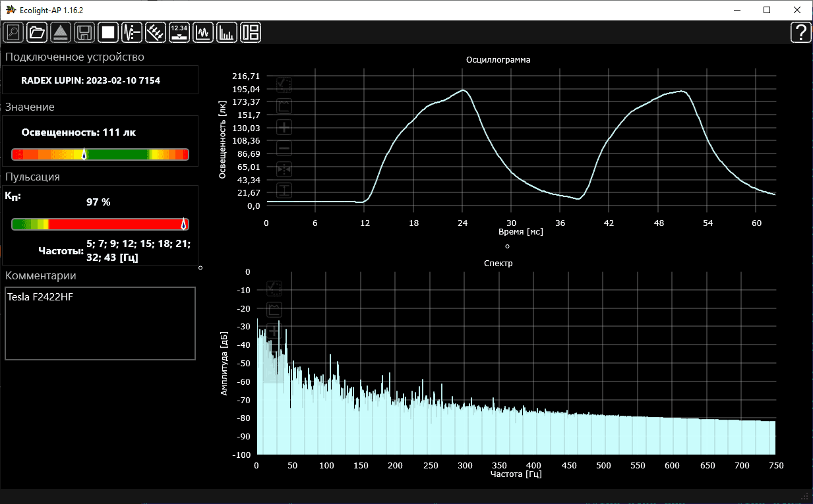Show the oscillogram view using the sine wave icon
The width and height of the screenshot is (813, 504).
point(203,32)
